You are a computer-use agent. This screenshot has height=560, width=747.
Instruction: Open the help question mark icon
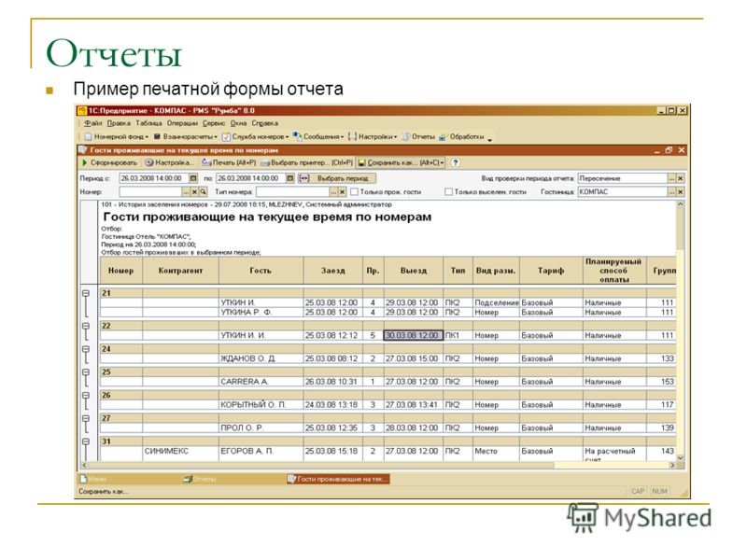coord(456,162)
